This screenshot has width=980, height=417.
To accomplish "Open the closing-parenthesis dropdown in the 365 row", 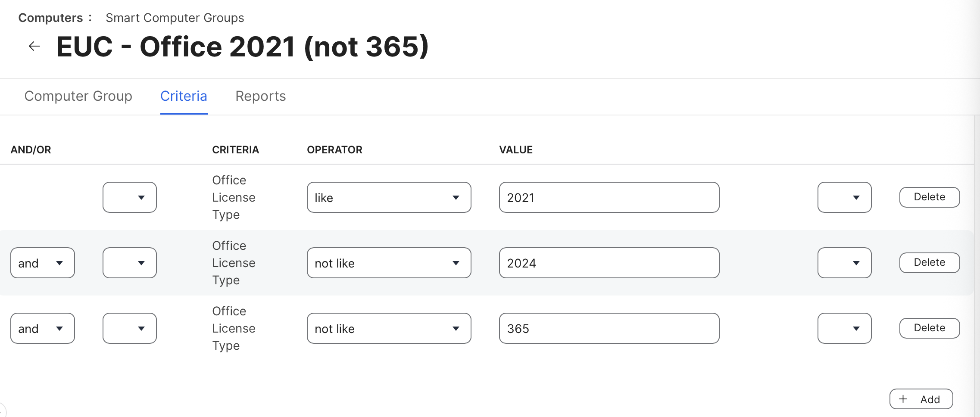I will click(844, 328).
